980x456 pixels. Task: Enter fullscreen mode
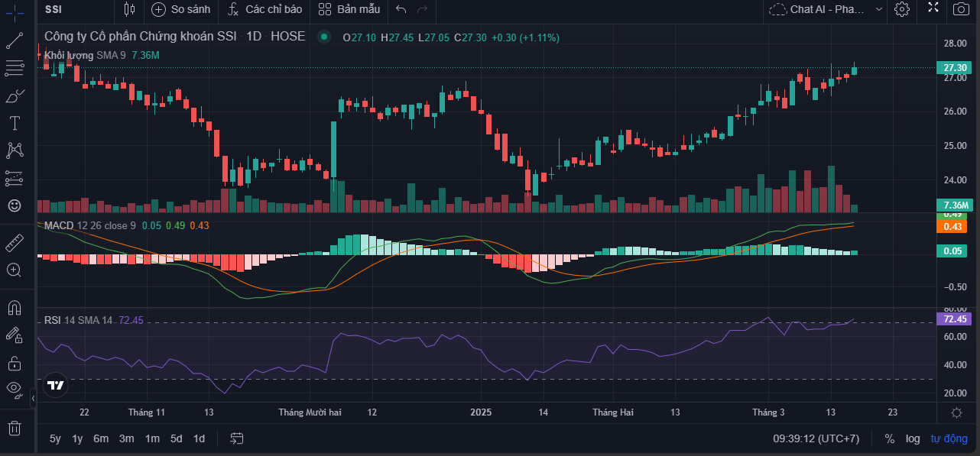pos(933,8)
